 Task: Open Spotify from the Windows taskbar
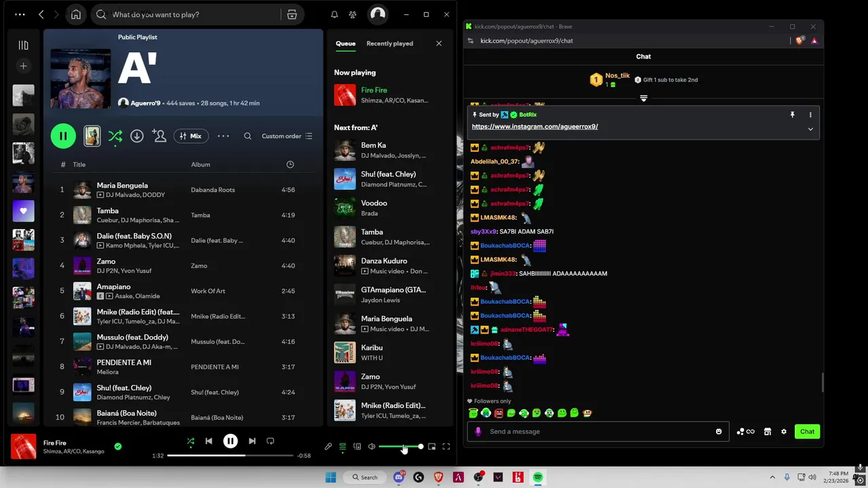click(538, 477)
